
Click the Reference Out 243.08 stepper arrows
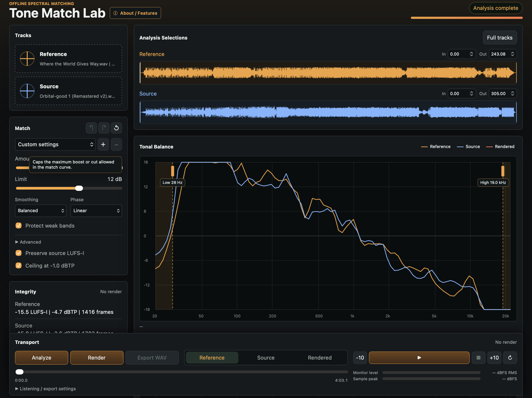click(512, 54)
